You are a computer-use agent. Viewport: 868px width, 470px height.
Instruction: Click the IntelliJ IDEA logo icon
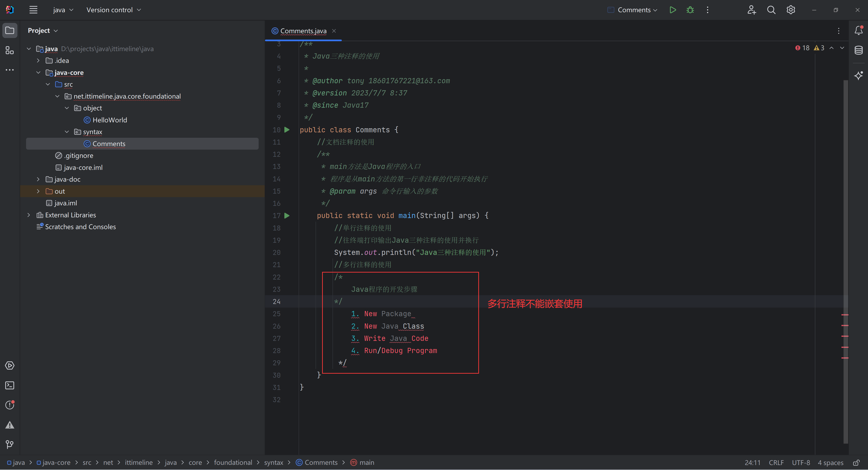tap(10, 10)
